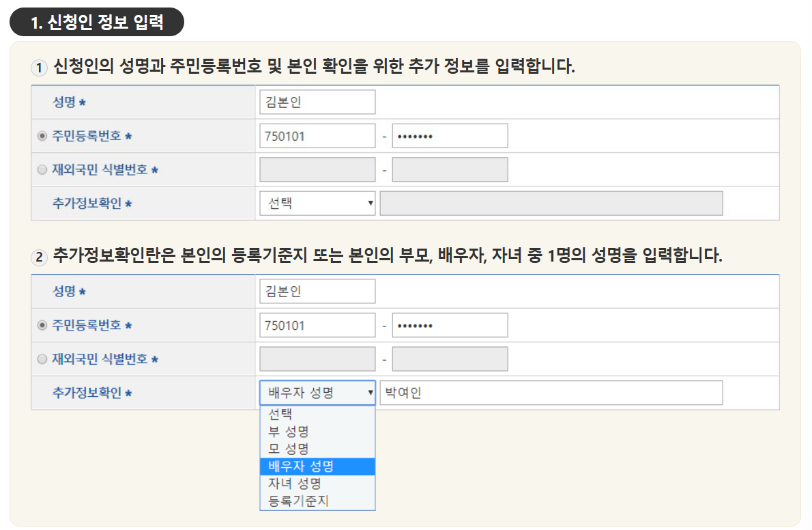812x530 pixels.
Task: Click the masked back-digits field in section ①
Action: coord(450,135)
